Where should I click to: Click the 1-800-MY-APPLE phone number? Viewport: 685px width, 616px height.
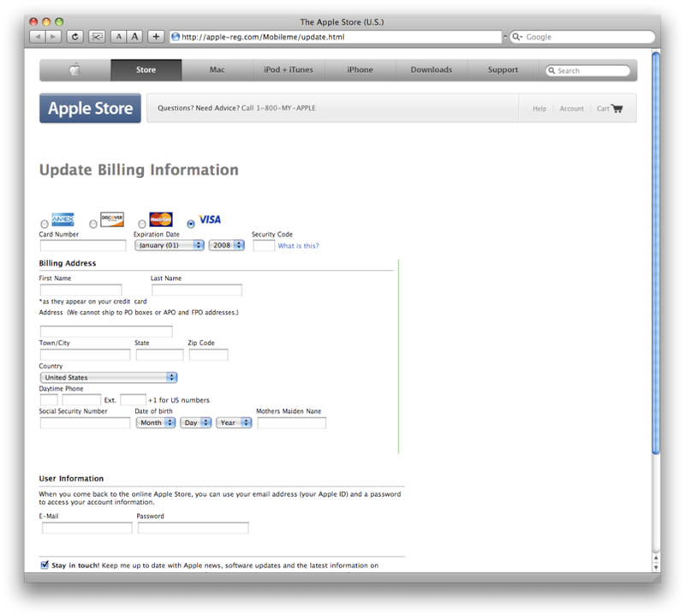[x=286, y=108]
